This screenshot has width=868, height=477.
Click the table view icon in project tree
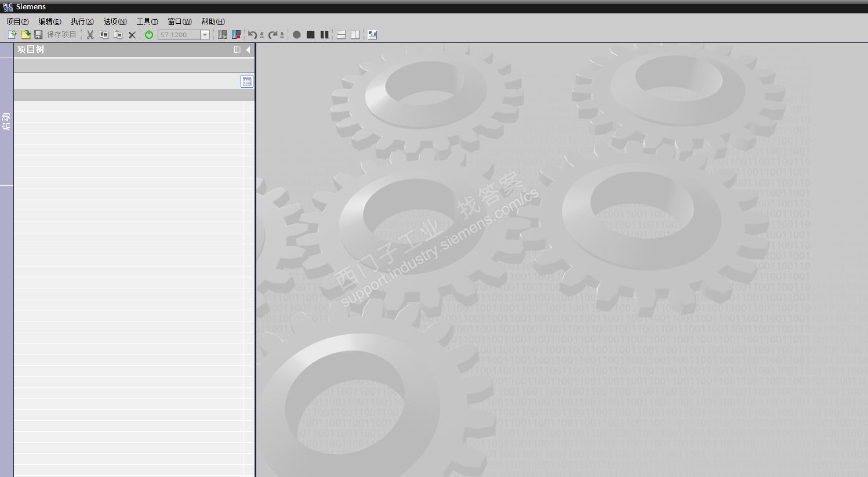(247, 81)
